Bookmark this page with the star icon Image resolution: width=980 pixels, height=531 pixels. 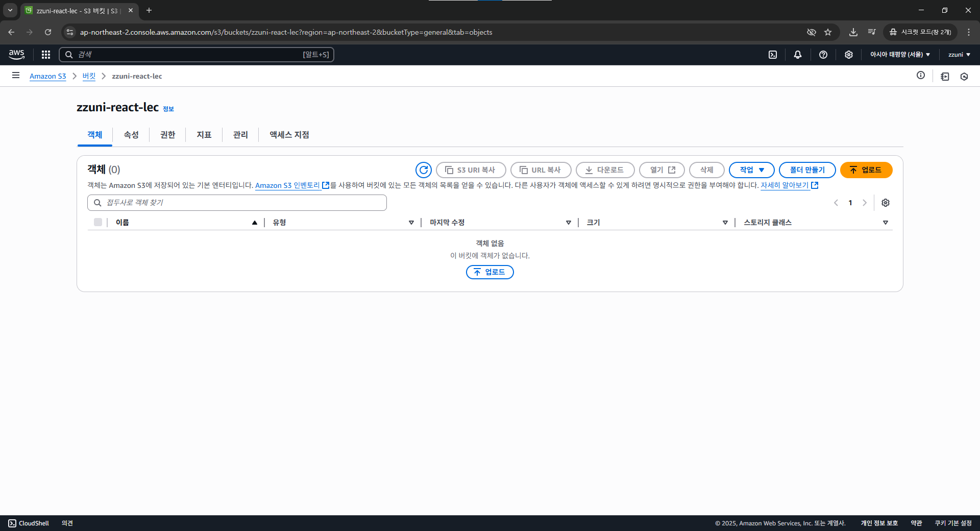point(828,32)
